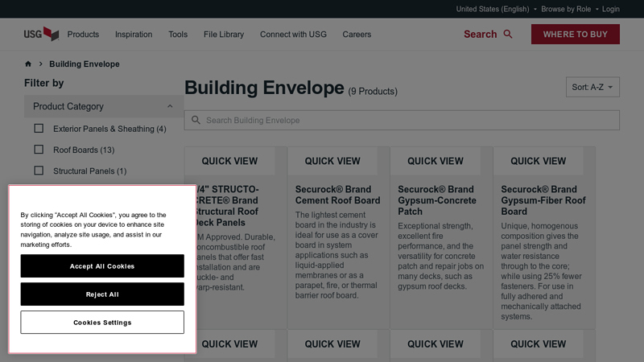Open Securock Brand Cement Roof Board title
644x362 pixels.
click(337, 195)
